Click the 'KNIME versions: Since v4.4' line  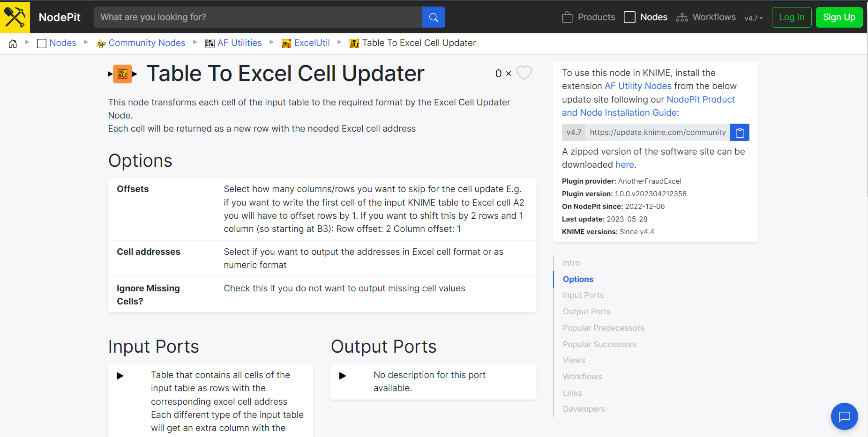pos(608,232)
